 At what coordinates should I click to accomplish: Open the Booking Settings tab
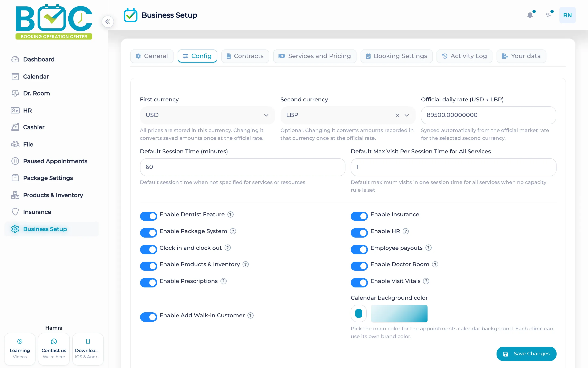click(396, 56)
